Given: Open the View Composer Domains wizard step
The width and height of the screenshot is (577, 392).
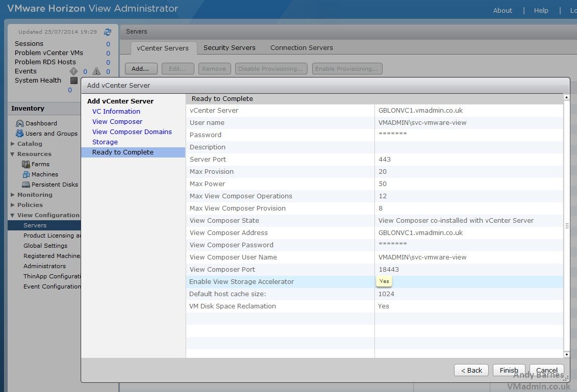Looking at the screenshot, I should (132, 132).
